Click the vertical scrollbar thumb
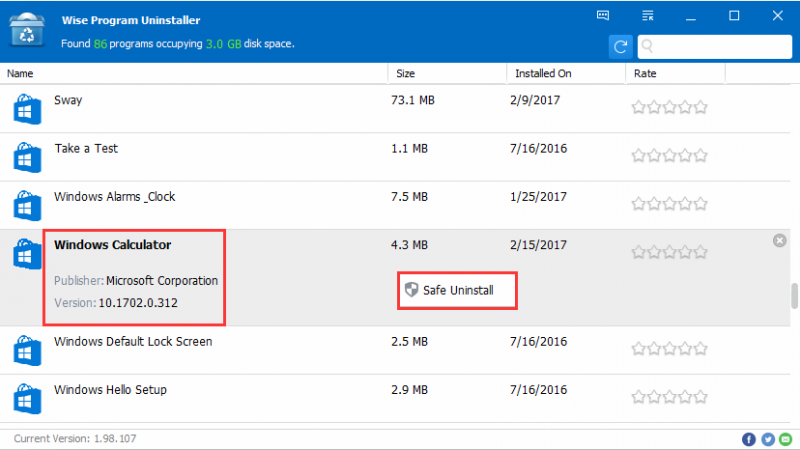 pyautogui.click(x=794, y=295)
